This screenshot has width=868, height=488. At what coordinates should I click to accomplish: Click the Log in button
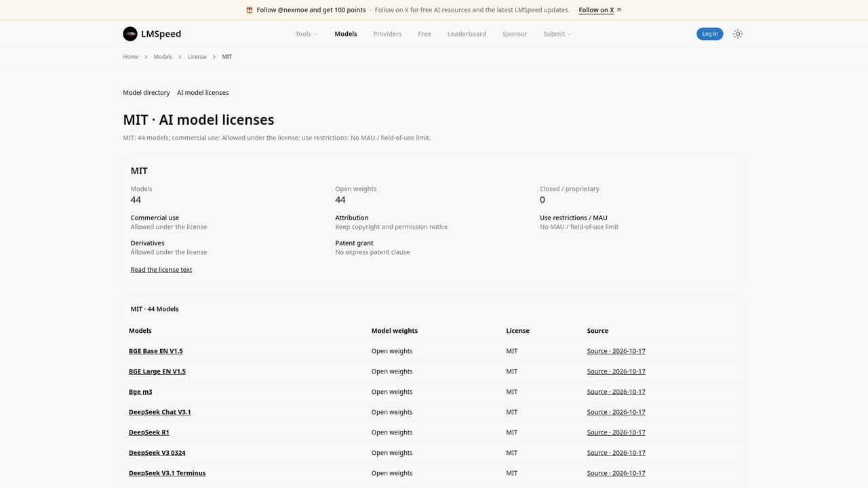tap(709, 34)
